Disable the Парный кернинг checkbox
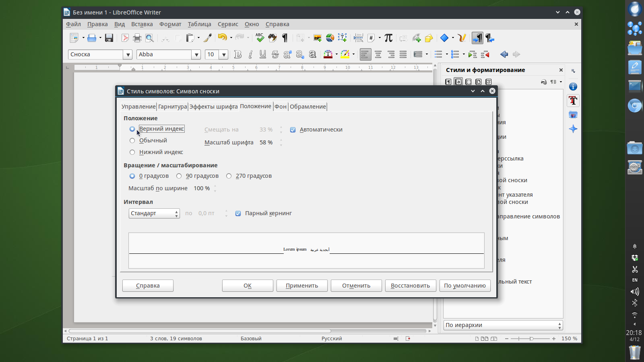Image resolution: width=644 pixels, height=362 pixels. pyautogui.click(x=238, y=214)
